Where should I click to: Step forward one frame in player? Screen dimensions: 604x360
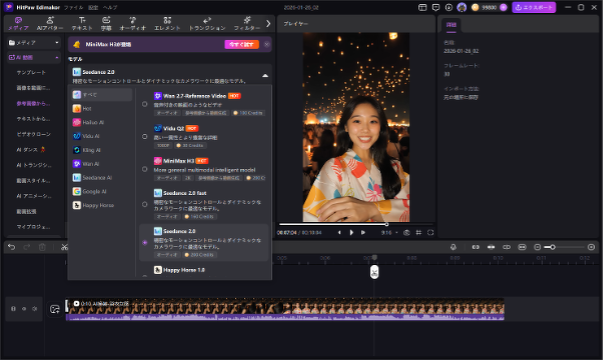(363, 233)
